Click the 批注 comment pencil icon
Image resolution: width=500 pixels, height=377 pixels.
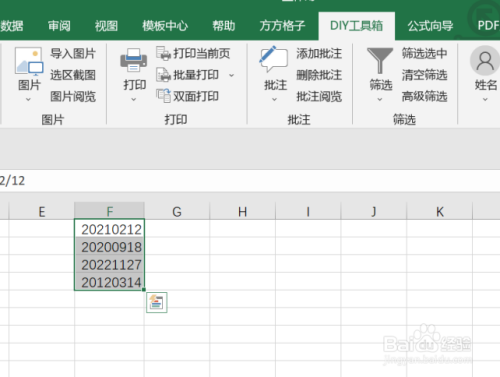pyautogui.click(x=274, y=59)
